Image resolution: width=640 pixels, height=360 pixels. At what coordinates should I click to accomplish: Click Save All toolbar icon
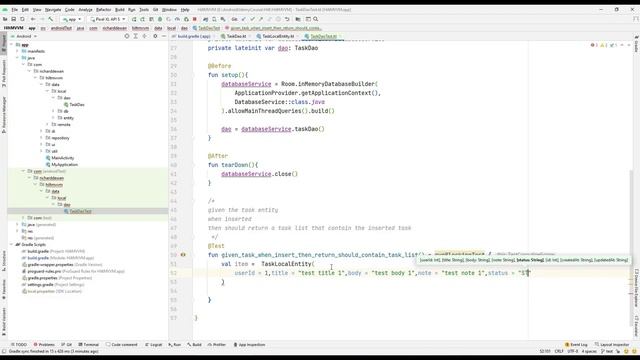[13, 19]
